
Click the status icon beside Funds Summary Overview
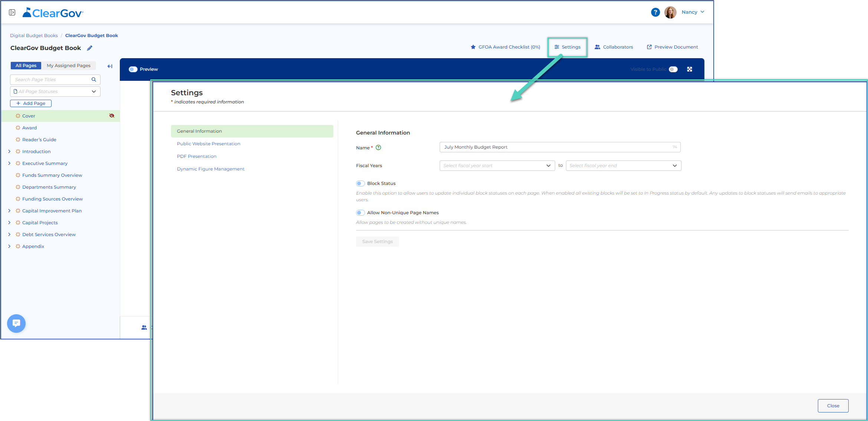pyautogui.click(x=18, y=175)
